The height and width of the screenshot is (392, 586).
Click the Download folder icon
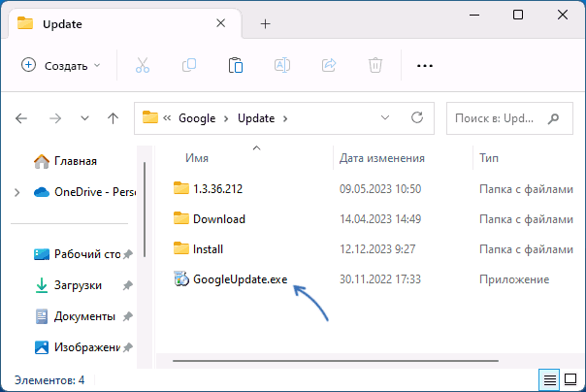(x=181, y=218)
